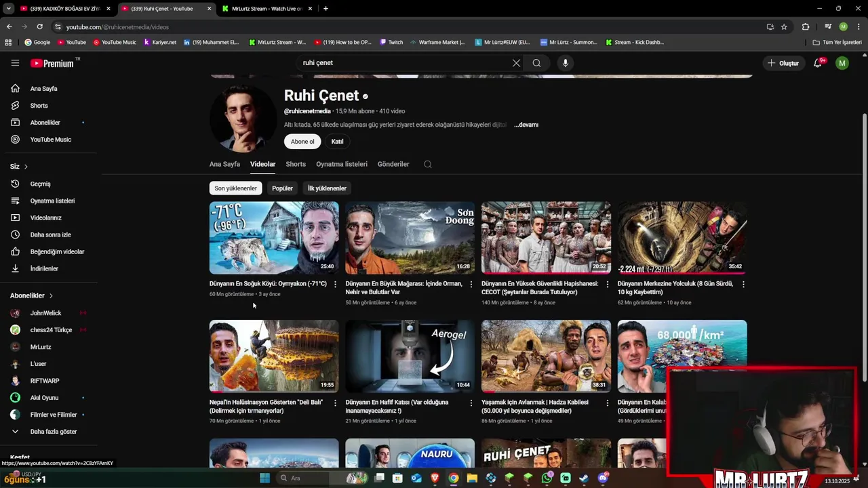Open Tüm Yer İşaretleri bookmarks folder

pyautogui.click(x=837, y=42)
